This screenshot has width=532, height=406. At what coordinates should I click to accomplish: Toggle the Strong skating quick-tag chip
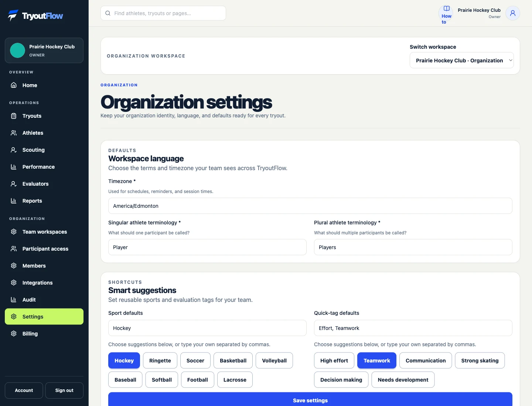(480, 361)
